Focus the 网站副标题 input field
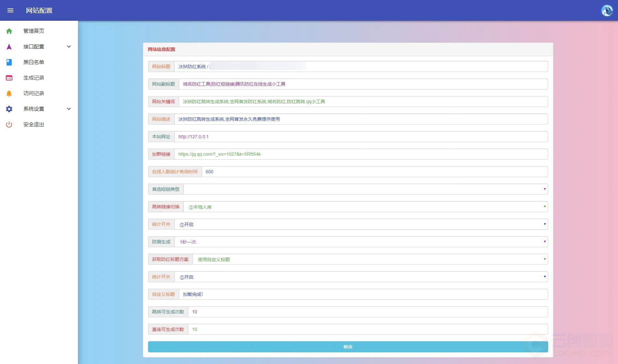Screen dimensions: 618x364 click(363, 84)
